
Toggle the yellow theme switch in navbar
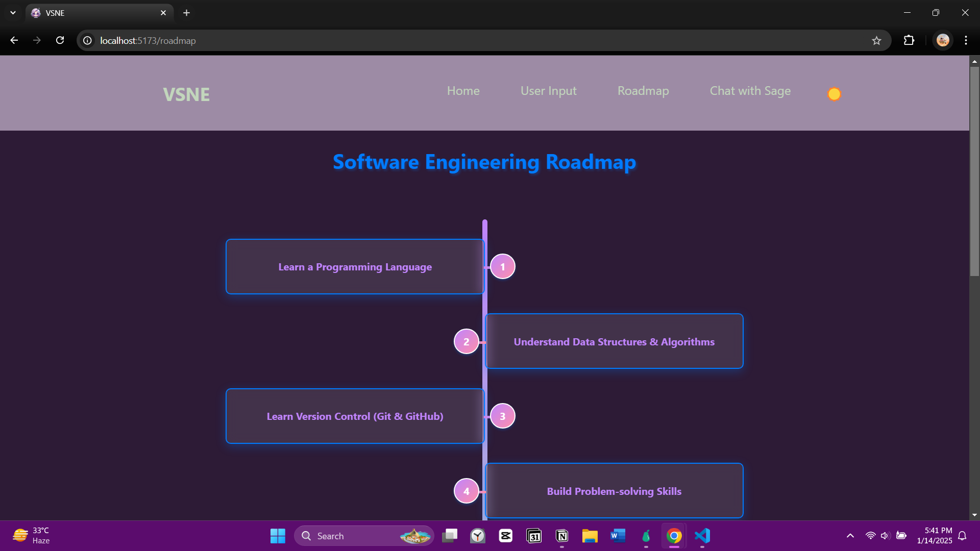[834, 94]
